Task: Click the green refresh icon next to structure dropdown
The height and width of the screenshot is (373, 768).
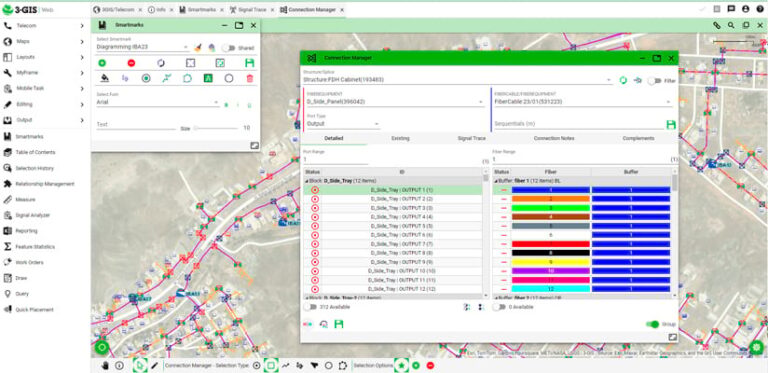Action: tap(623, 80)
